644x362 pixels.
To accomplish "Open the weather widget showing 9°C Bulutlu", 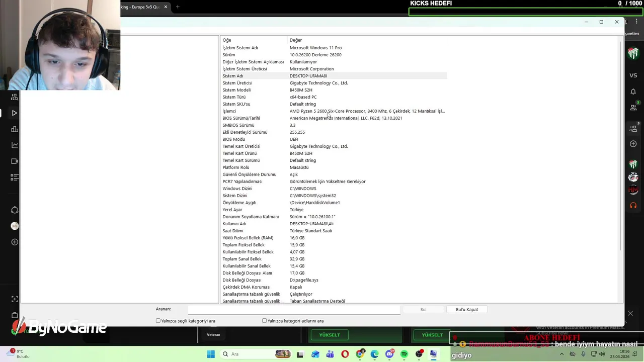I will point(18,354).
